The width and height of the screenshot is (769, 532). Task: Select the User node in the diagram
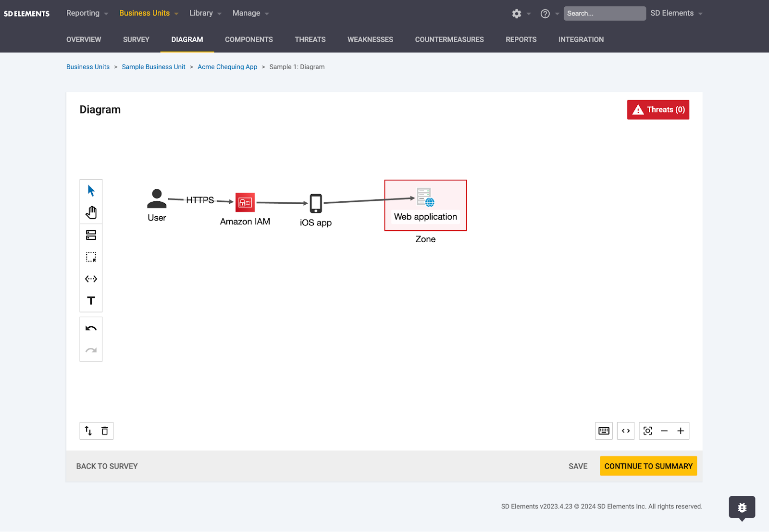(x=157, y=199)
